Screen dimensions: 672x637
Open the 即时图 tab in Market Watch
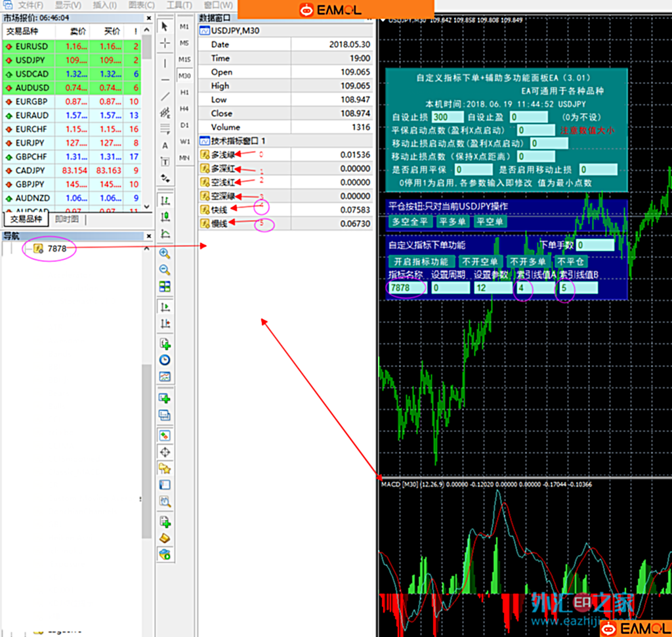pyautogui.click(x=67, y=219)
